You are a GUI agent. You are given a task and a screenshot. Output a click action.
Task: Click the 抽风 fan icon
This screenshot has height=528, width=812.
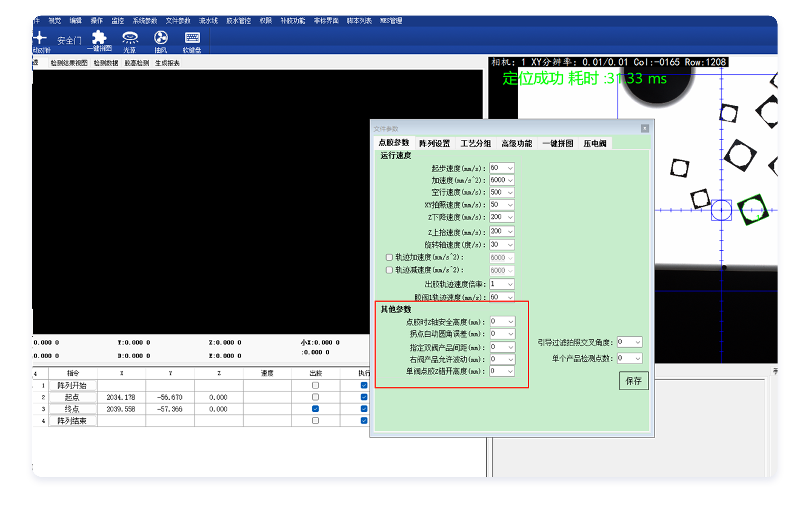point(161,38)
